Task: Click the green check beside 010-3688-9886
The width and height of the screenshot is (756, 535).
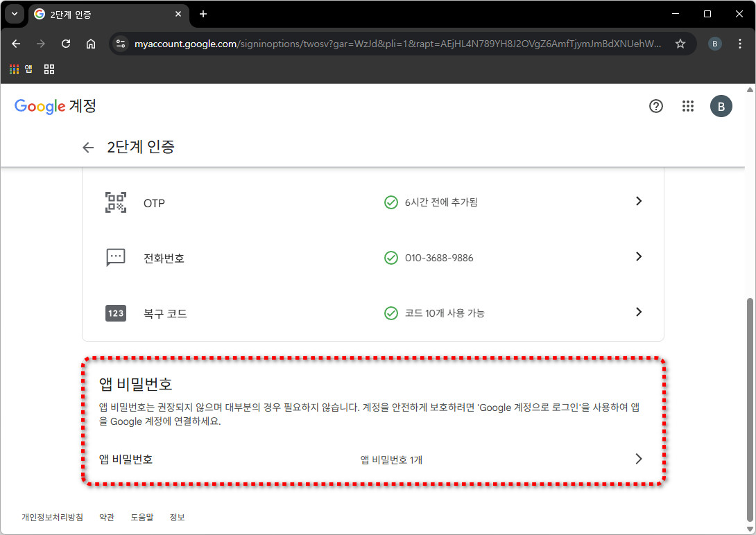Action: (391, 258)
